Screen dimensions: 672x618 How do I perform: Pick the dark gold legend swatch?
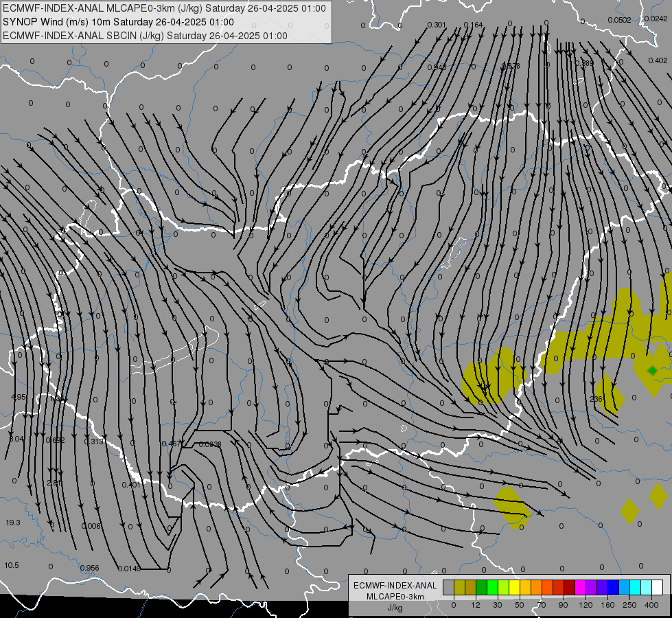[x=471, y=587]
